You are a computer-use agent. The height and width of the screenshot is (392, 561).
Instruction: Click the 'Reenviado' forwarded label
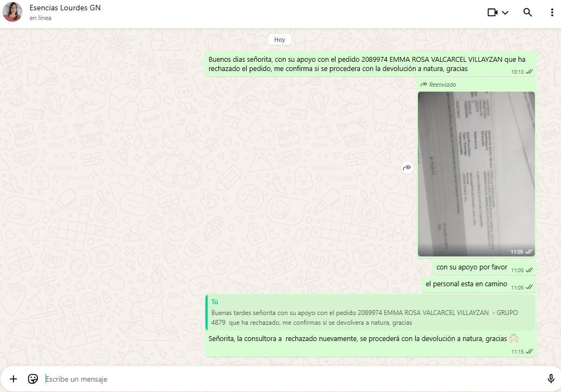coord(442,85)
